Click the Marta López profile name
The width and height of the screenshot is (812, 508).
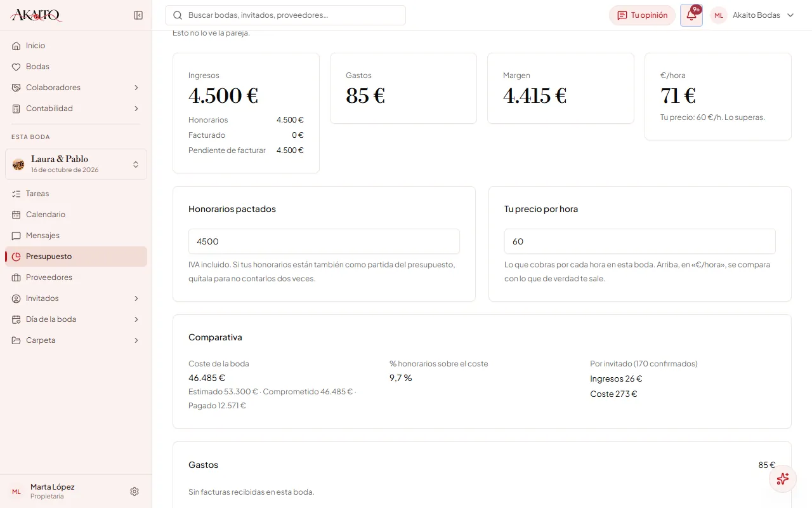[x=53, y=487]
